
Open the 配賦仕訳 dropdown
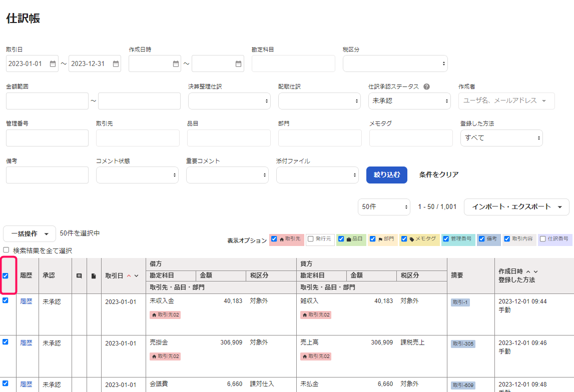tap(320, 101)
